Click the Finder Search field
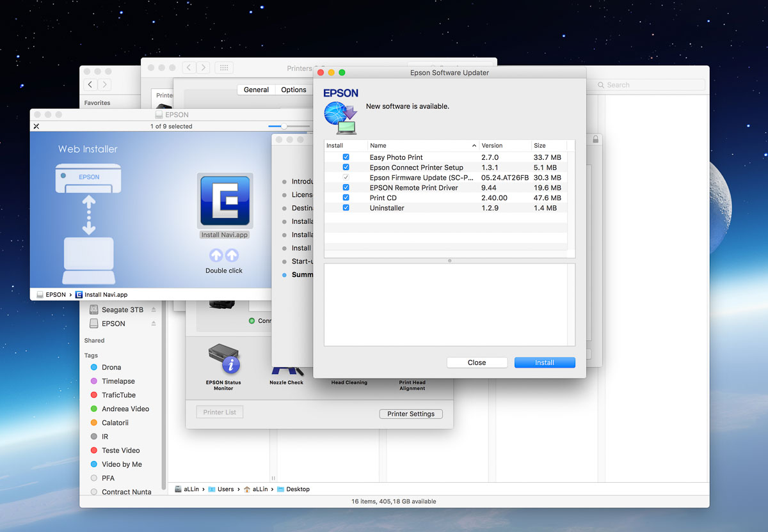 point(650,85)
